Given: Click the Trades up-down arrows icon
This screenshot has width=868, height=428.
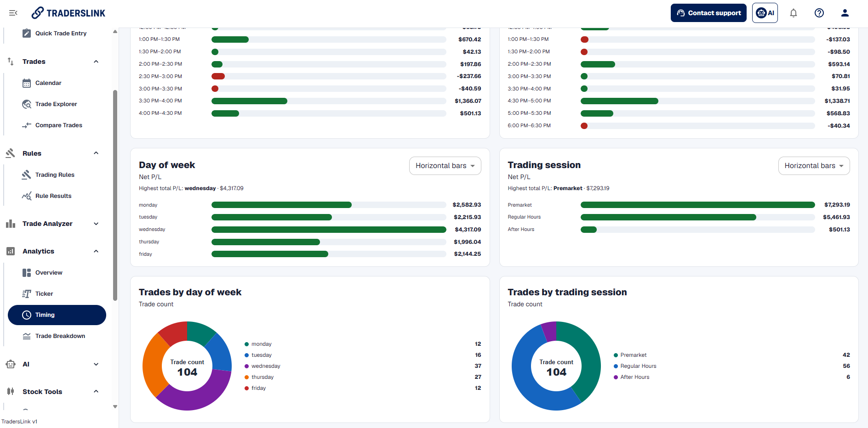Looking at the screenshot, I should click(11, 62).
